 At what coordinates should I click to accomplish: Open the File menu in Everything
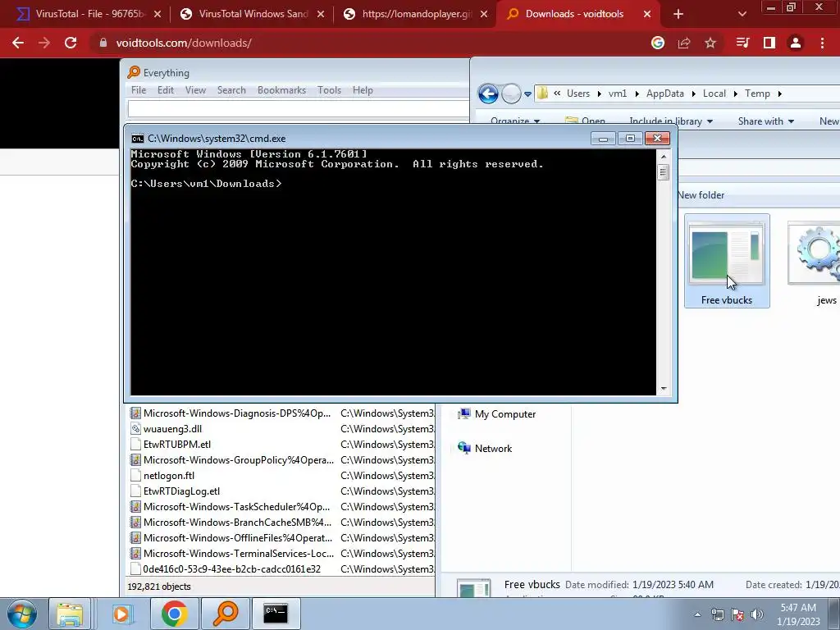tap(138, 90)
